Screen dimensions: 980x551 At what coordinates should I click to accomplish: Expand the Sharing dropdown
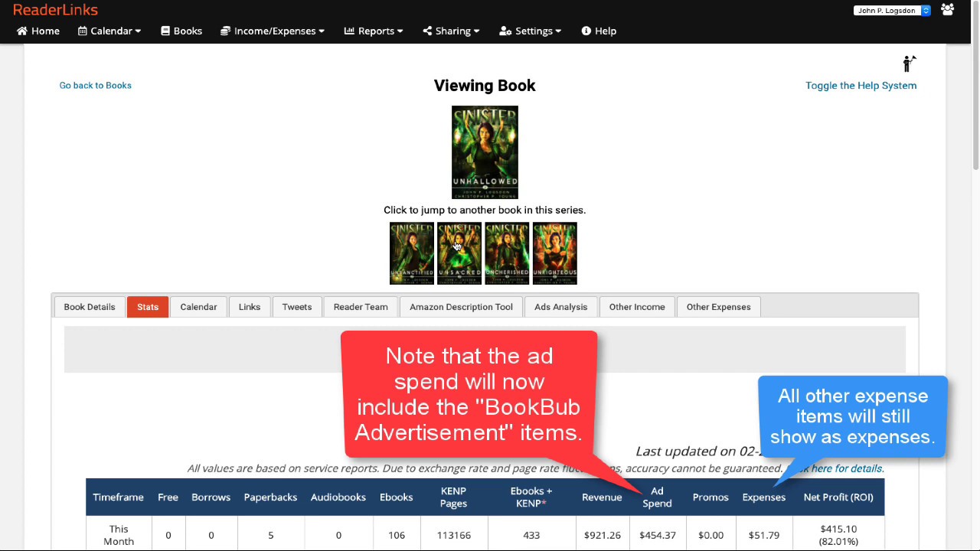tap(451, 31)
